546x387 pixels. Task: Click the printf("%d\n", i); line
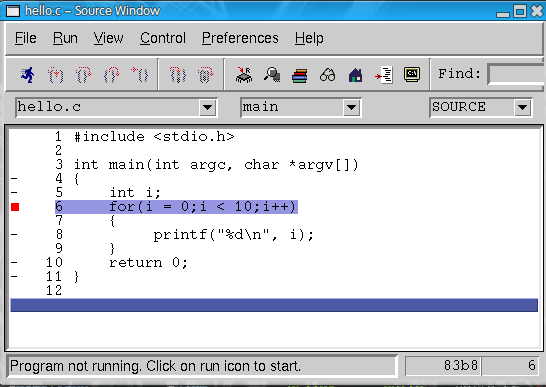233,235
